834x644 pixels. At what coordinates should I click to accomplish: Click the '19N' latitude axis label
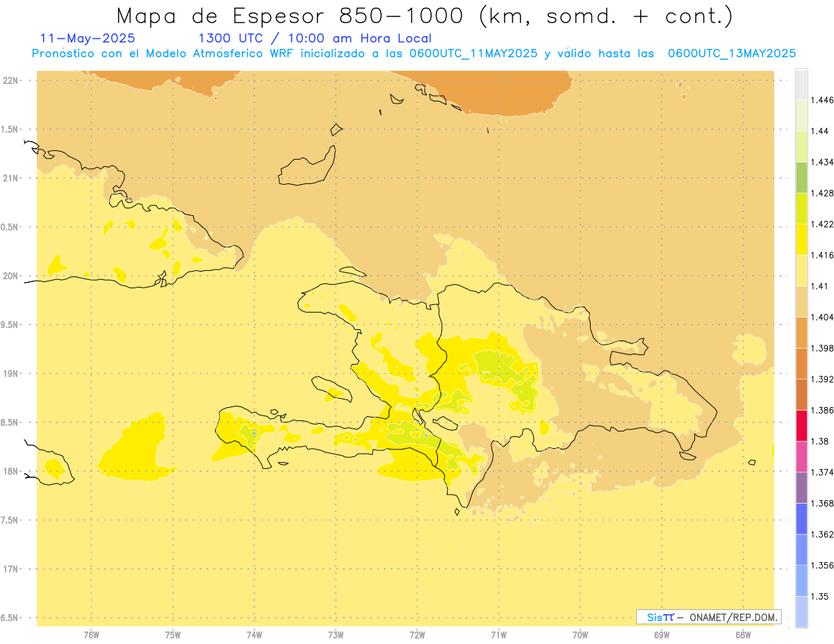(x=10, y=374)
